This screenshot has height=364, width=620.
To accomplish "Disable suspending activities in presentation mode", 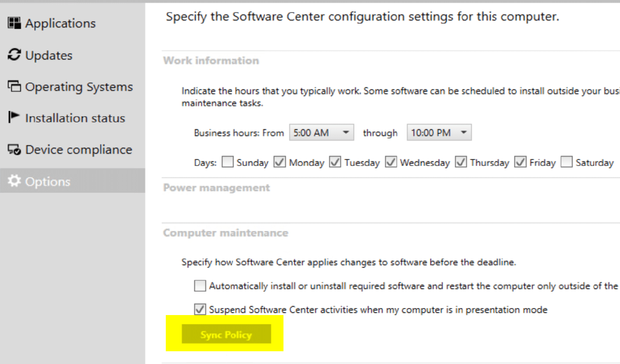I will click(200, 310).
